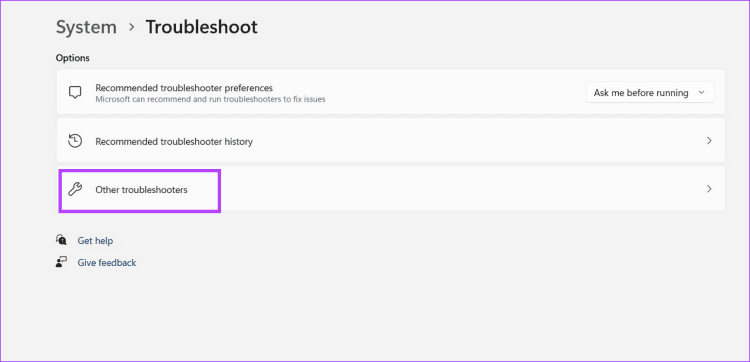750x362 pixels.
Task: Open the Give feedback link
Action: pos(107,263)
